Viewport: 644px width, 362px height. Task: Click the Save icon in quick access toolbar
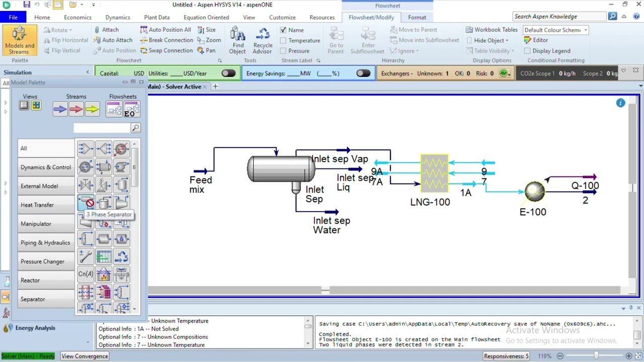[26, 5]
